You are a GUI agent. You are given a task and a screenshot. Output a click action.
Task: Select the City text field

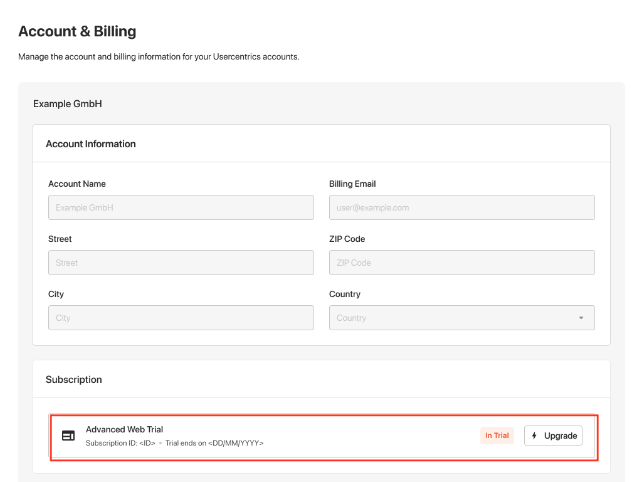[x=181, y=317]
